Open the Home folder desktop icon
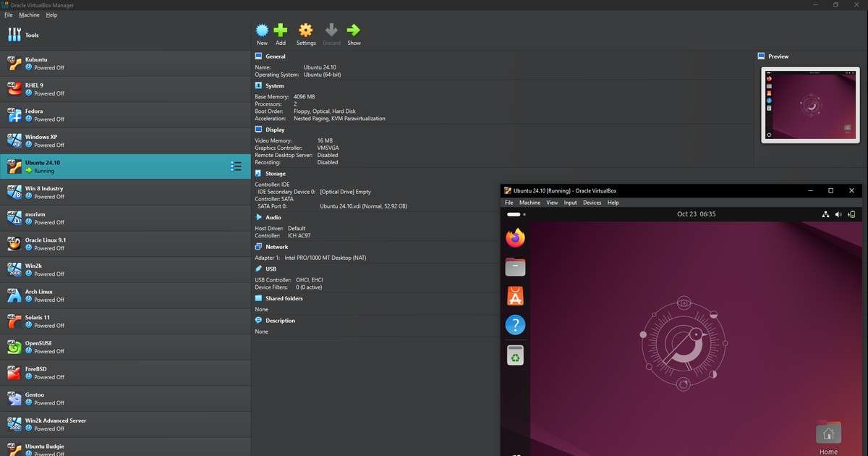This screenshot has height=456, width=868. (x=828, y=437)
